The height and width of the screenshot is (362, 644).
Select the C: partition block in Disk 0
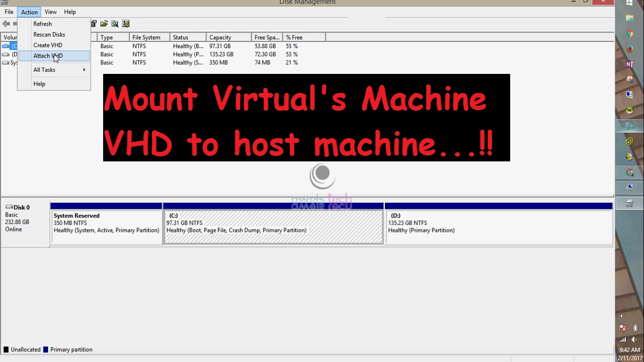[x=273, y=224]
